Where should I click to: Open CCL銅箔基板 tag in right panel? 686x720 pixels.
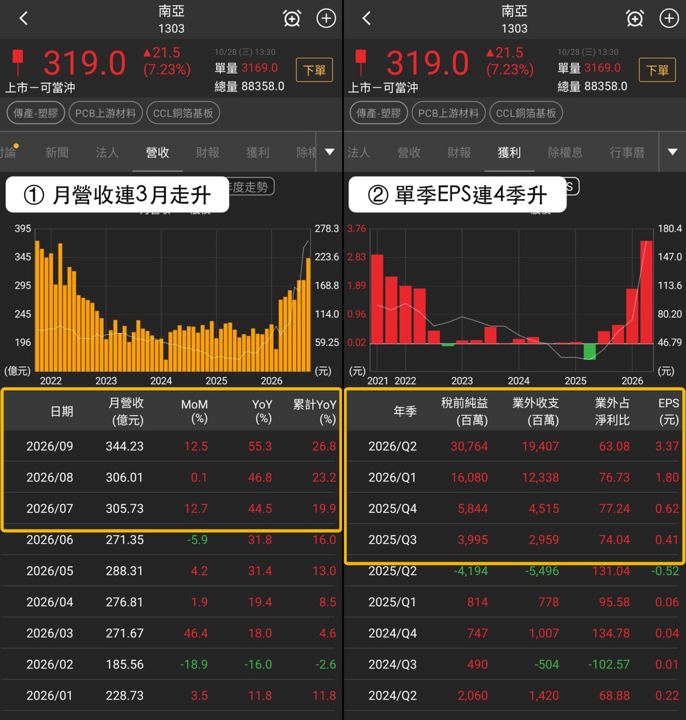coord(526,113)
